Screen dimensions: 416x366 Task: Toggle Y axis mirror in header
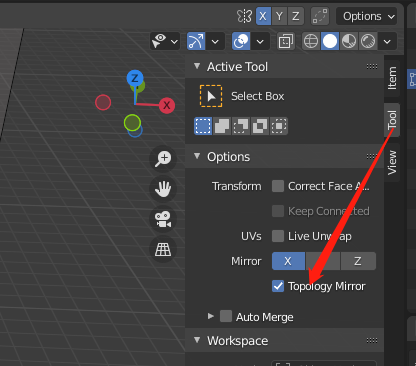(x=279, y=16)
